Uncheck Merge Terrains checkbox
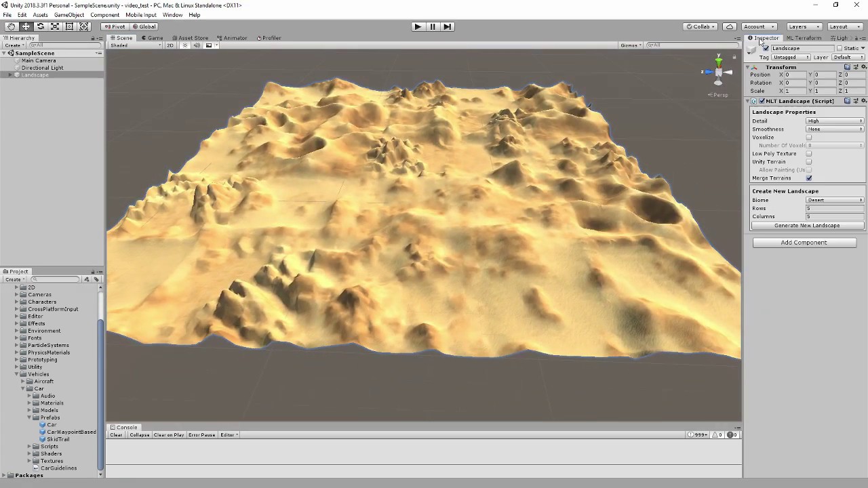 [809, 178]
